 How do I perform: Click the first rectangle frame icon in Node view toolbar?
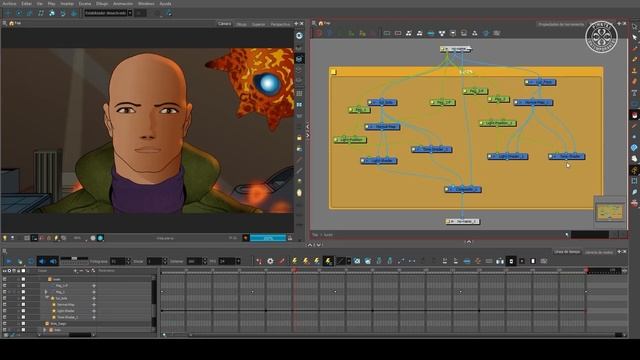(387, 33)
